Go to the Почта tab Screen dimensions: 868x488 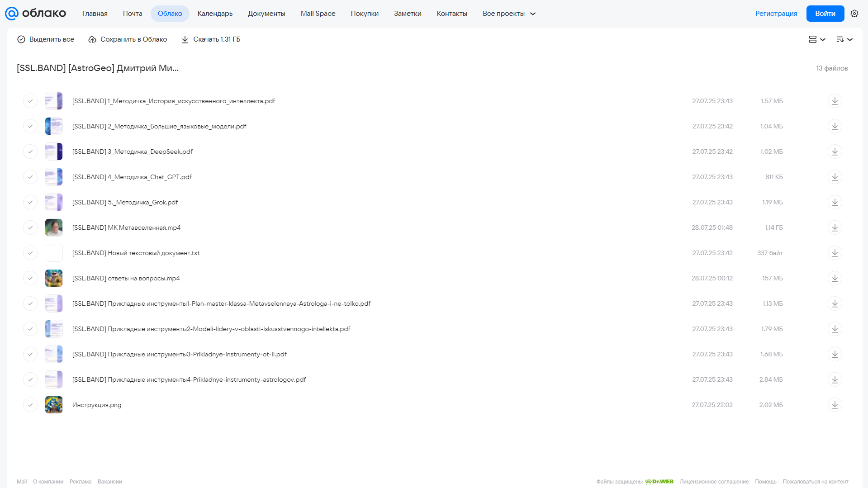(133, 14)
